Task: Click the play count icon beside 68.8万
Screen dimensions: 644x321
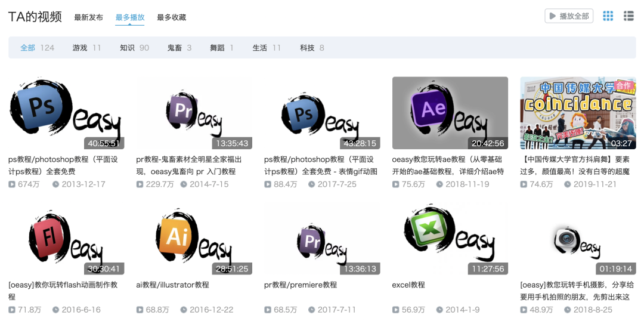Action: tap(140, 310)
